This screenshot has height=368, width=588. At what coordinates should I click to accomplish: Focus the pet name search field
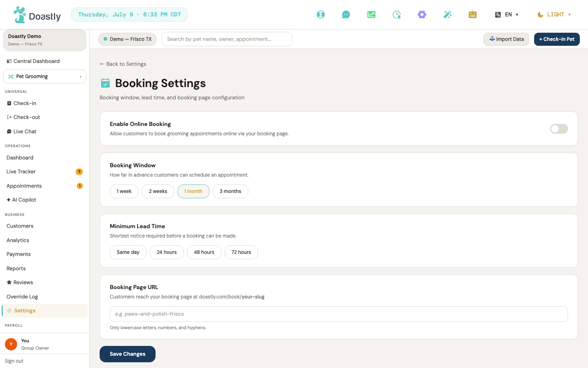[x=227, y=39]
